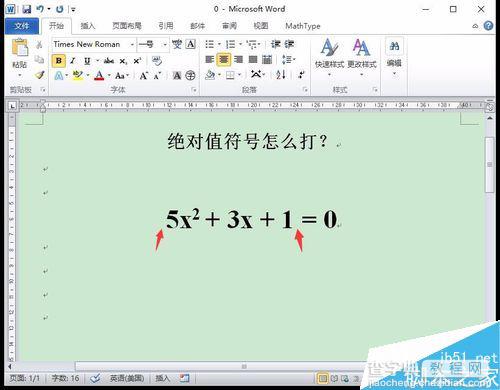Open Quick Styles gallery
The width and height of the screenshot is (500, 390).
tap(329, 57)
